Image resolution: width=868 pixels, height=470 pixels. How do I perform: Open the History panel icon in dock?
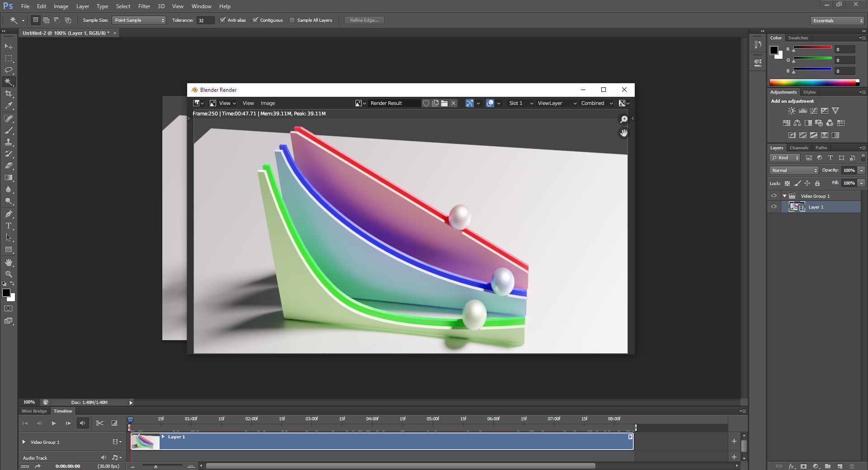[758, 45]
